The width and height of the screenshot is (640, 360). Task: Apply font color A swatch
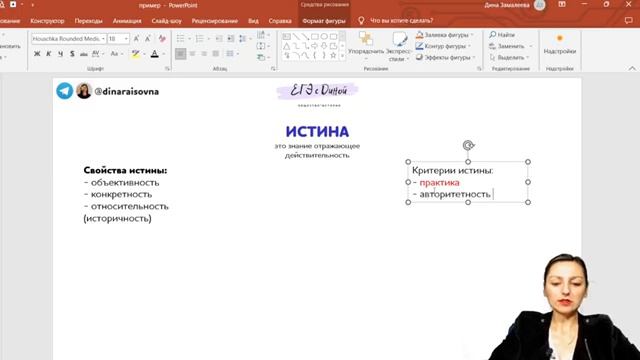(155, 54)
